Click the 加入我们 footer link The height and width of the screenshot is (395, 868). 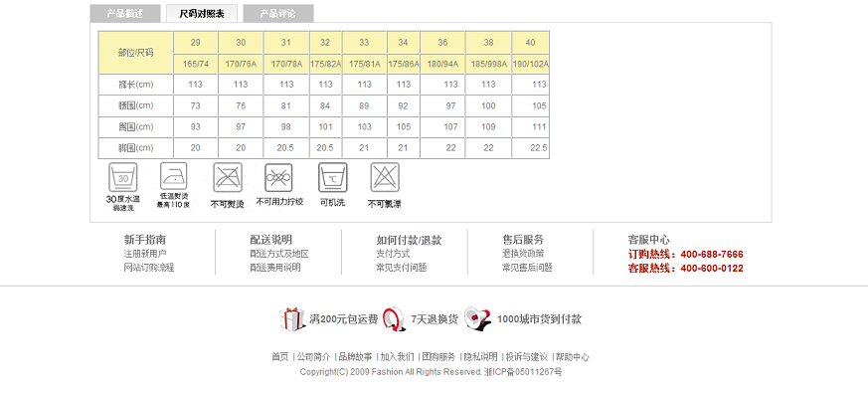[397, 357]
